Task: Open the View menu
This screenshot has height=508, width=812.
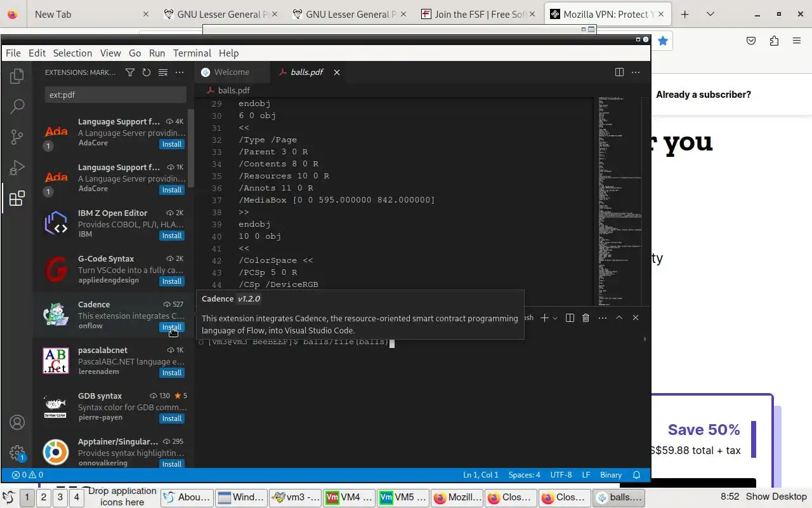Action: click(x=110, y=53)
